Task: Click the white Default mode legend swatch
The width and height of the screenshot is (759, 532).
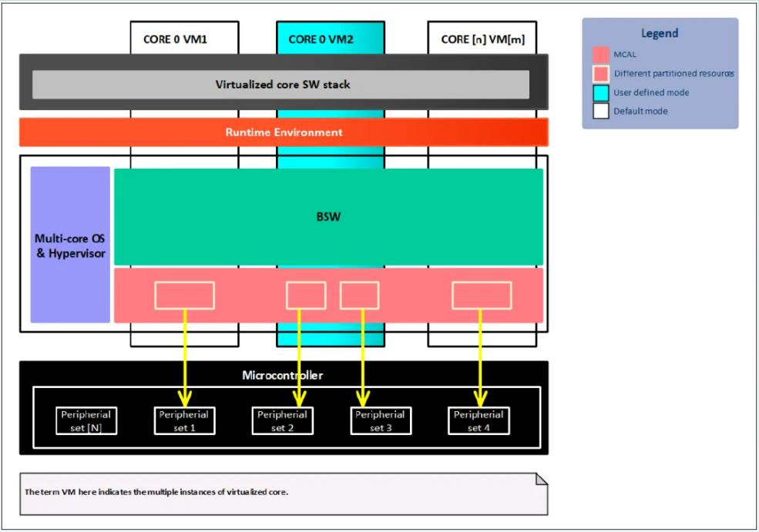Action: [x=601, y=111]
